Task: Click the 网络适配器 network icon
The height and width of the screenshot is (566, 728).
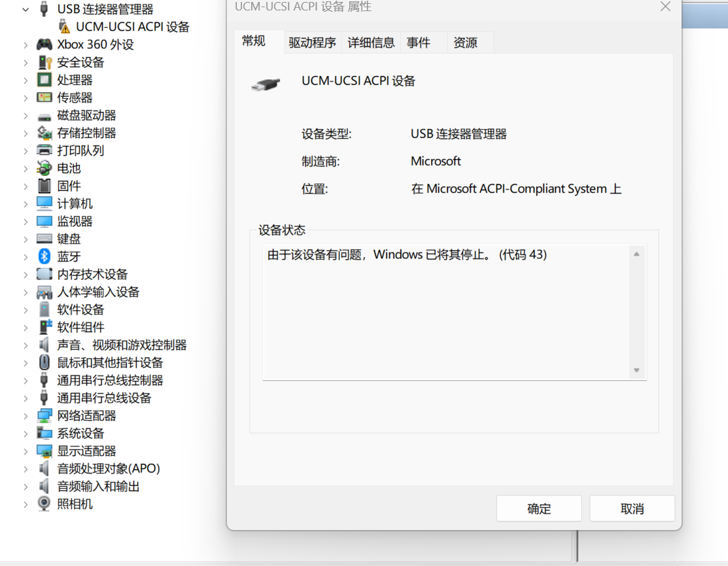Action: [44, 416]
